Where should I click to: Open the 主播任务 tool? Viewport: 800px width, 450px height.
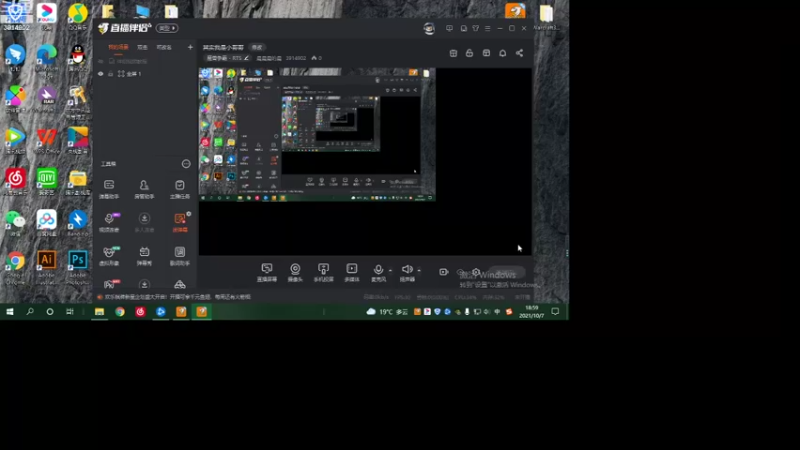click(x=180, y=189)
